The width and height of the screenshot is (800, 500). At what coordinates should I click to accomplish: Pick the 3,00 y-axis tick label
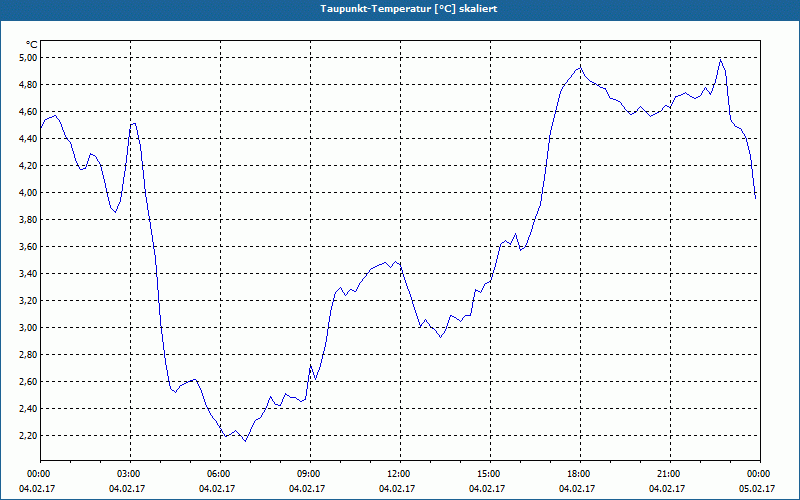coord(28,328)
